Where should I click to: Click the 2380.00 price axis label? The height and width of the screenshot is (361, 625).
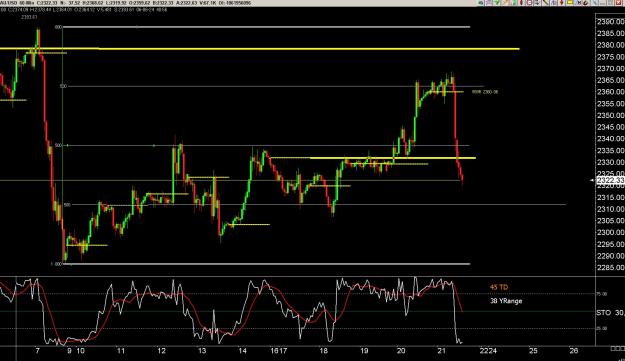pyautogui.click(x=610, y=45)
